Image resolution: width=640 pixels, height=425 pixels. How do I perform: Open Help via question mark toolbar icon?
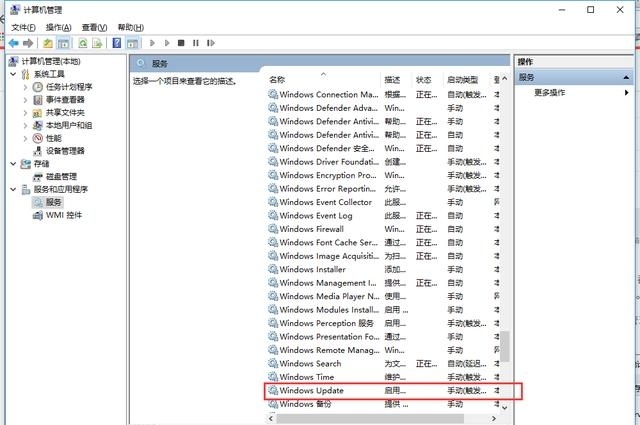pos(117,43)
